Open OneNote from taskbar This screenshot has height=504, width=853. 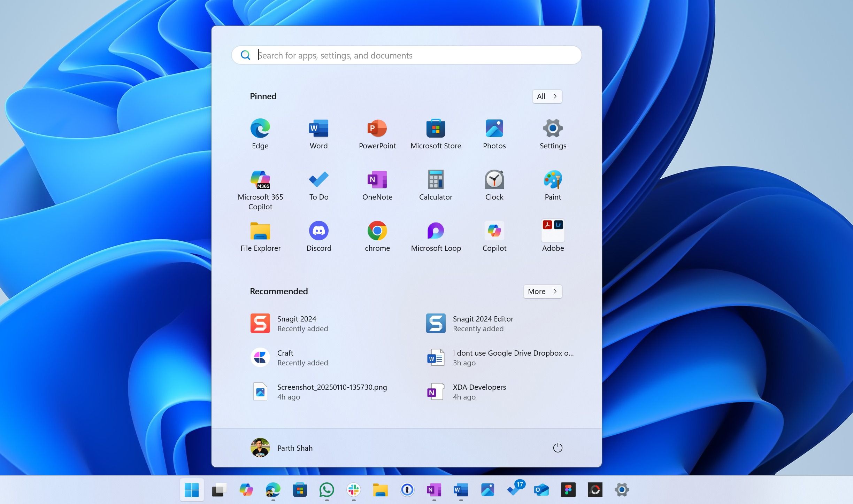433,489
